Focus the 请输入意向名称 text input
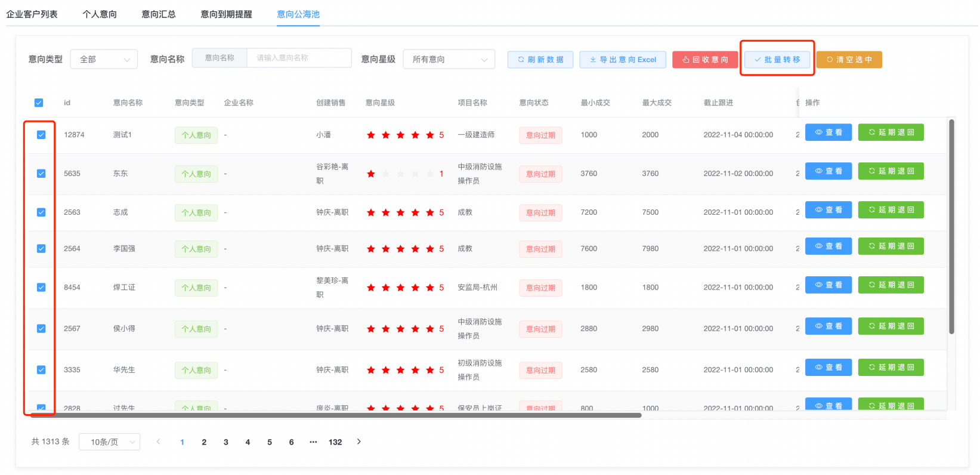This screenshot has width=980, height=475. pos(298,58)
